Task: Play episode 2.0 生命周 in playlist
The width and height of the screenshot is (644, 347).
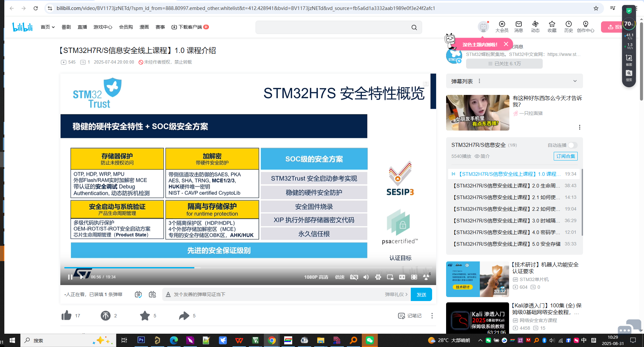Action: pos(514,186)
